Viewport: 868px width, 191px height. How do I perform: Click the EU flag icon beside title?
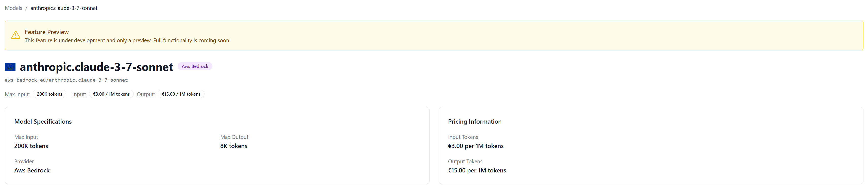(x=10, y=67)
